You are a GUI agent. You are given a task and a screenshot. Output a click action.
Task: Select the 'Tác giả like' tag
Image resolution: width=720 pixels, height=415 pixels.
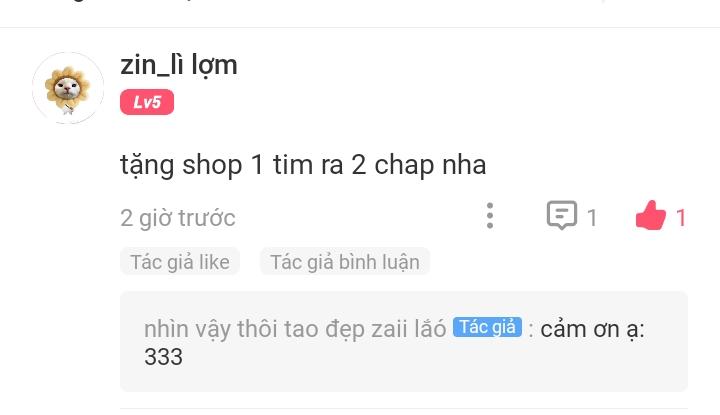pos(180,262)
